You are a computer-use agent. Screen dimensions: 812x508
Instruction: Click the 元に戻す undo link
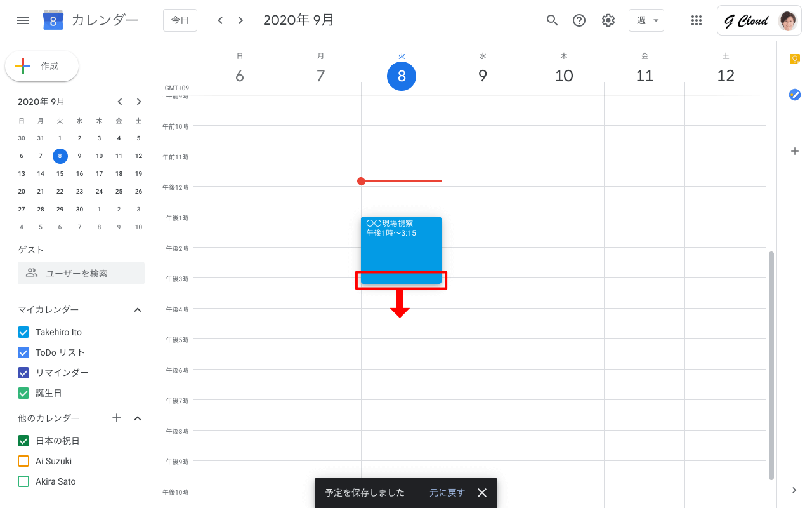click(447, 493)
